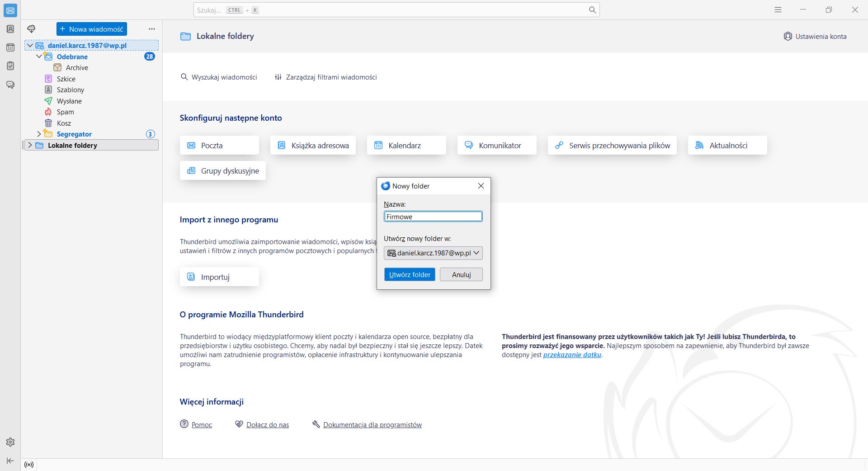The image size is (868, 471).
Task: Click the Nazwa folder name field
Action: tap(433, 217)
